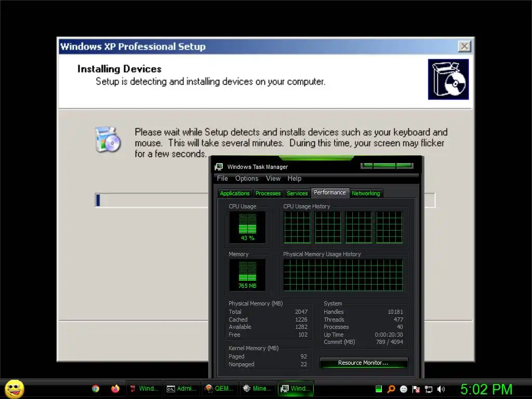Switch to the Admi... command prompt taskbar button
Screen dimensions: 532x399
[182, 389]
